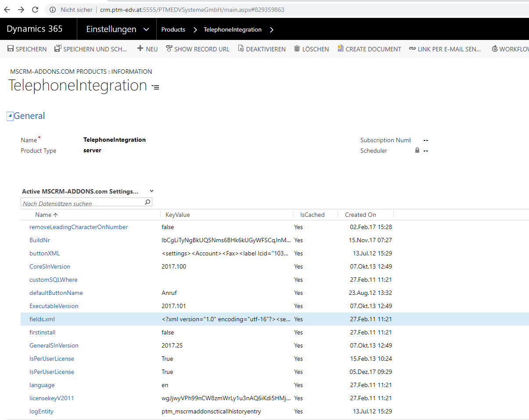Click the Subscription Number empty value

click(426, 140)
